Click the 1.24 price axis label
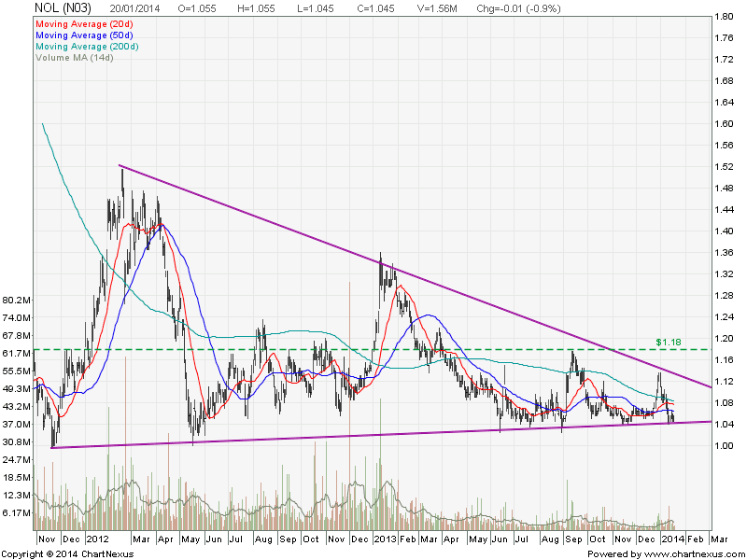This screenshot has height=560, width=747. pyautogui.click(x=725, y=316)
